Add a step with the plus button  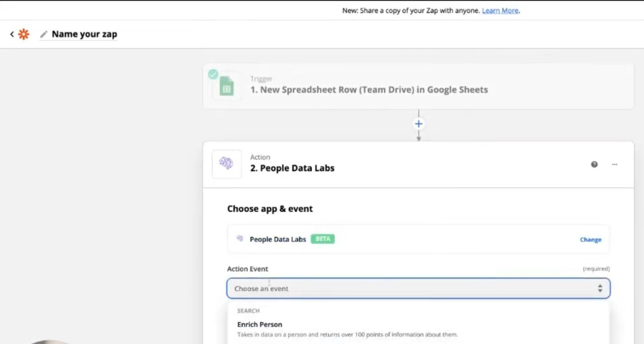[x=419, y=124]
